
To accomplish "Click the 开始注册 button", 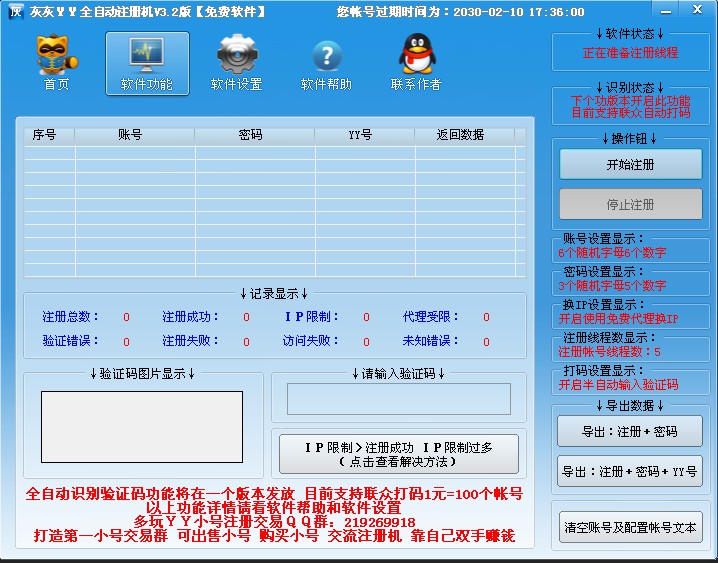I will [630, 164].
